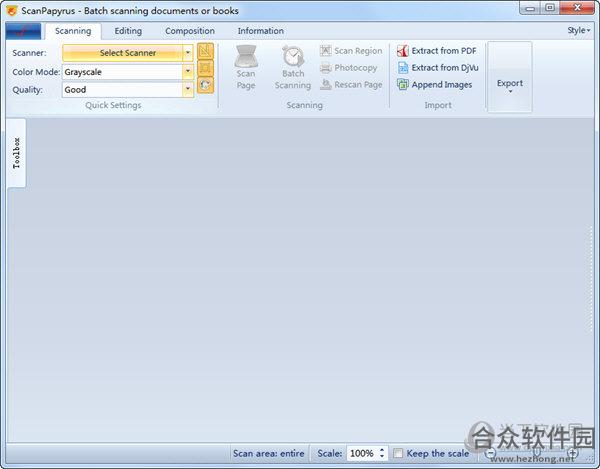Expand the Color Mode Grayscale dropdown
Screen dimensions: 600x469
188,72
